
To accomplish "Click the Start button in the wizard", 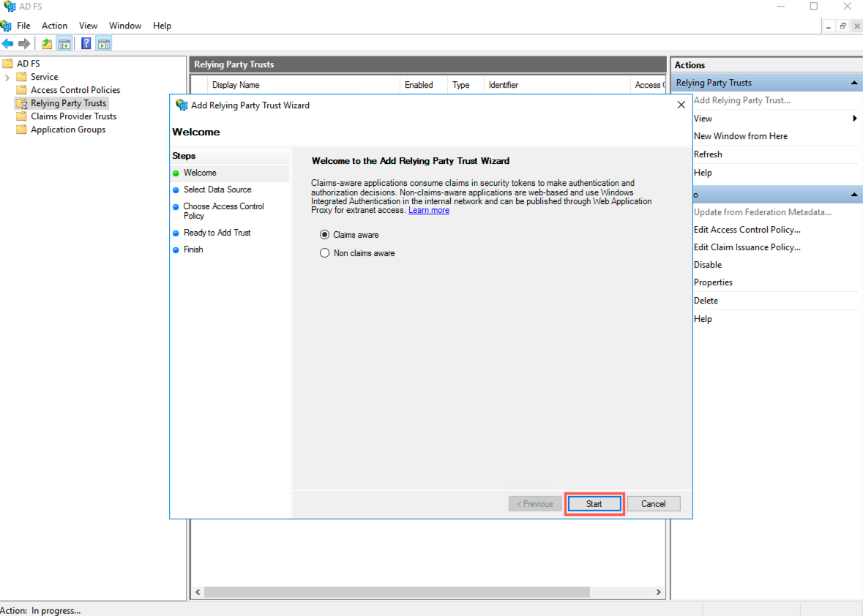I will click(594, 503).
